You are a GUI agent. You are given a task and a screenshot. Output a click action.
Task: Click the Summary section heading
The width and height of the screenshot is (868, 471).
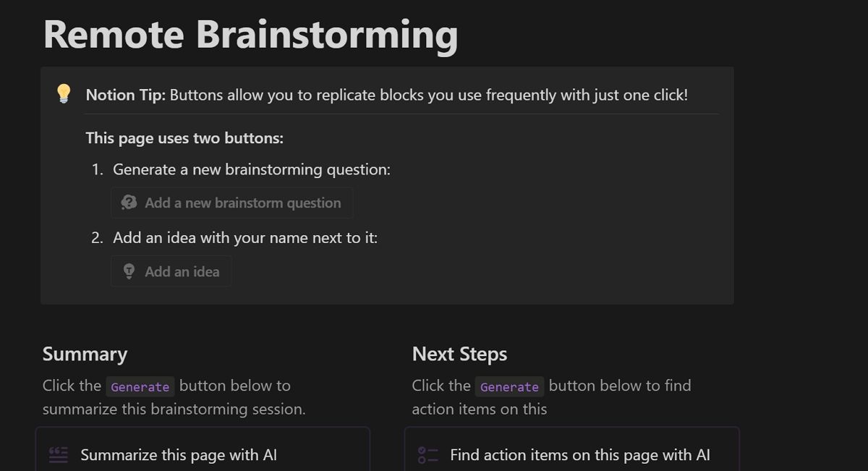point(85,354)
